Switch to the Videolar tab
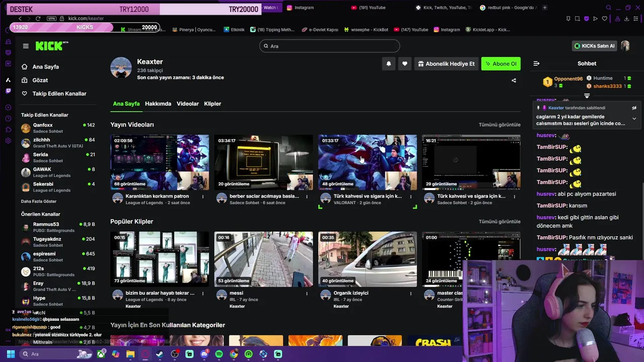644x362 pixels. [x=188, y=104]
